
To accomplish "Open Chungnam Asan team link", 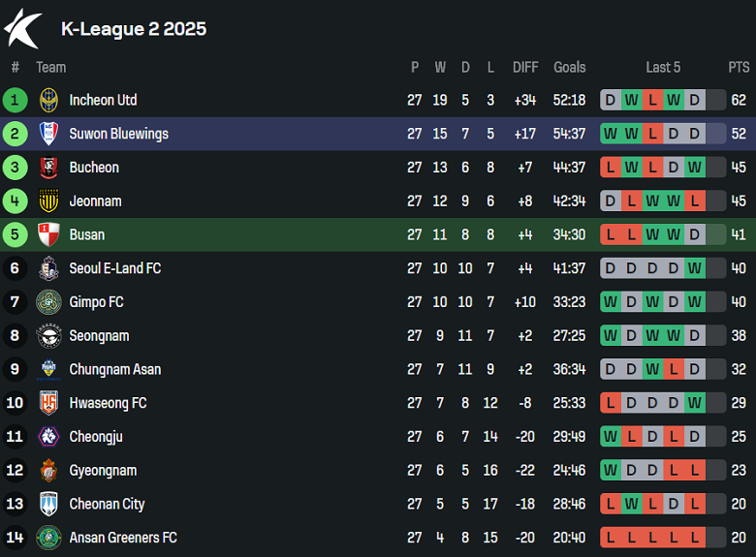I will click(x=114, y=369).
